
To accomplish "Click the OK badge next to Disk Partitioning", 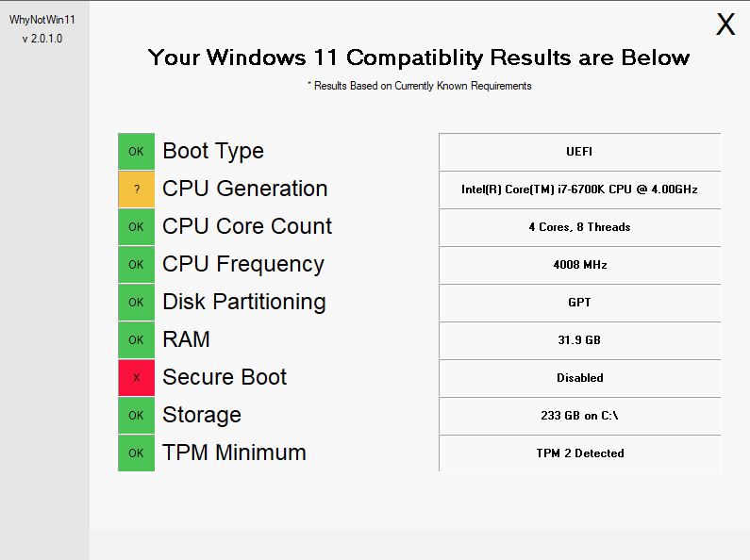I will pyautogui.click(x=136, y=303).
